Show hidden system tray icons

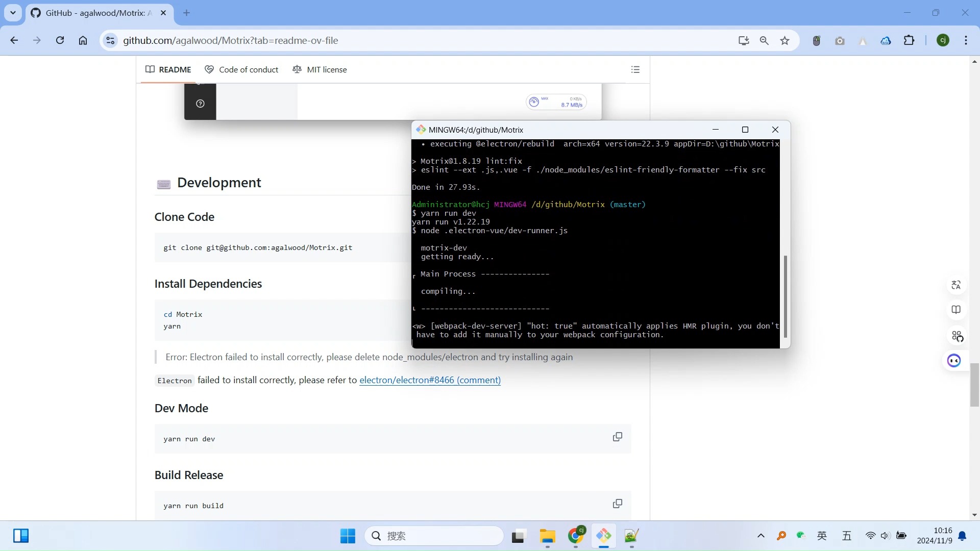[x=761, y=536]
